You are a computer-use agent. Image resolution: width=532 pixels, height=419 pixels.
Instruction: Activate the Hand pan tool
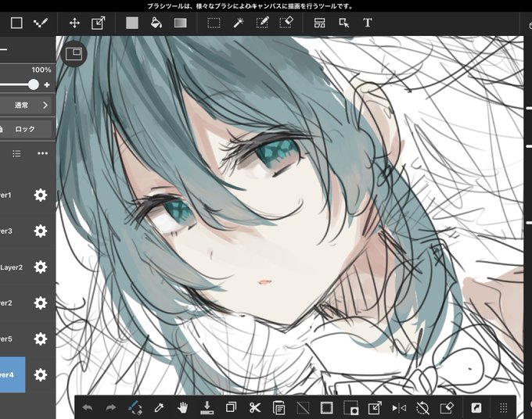click(x=182, y=408)
